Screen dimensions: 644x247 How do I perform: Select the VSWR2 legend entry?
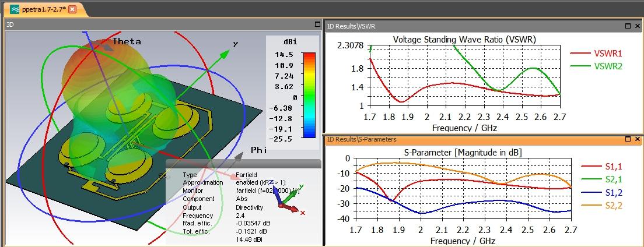[x=597, y=66]
